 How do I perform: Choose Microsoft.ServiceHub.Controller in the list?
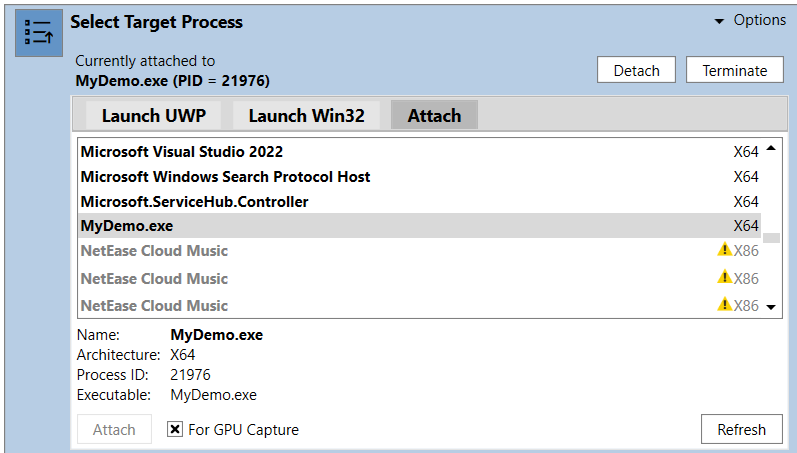coord(420,201)
